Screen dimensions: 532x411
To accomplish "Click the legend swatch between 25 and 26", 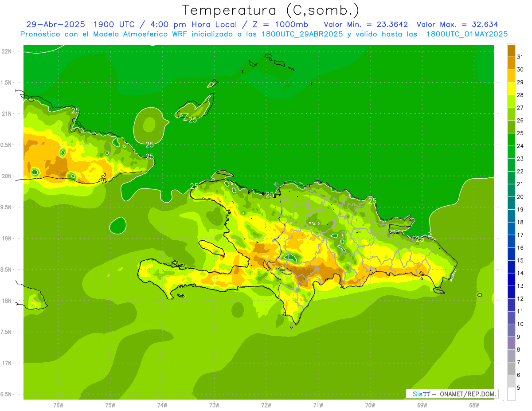I will (511, 127).
